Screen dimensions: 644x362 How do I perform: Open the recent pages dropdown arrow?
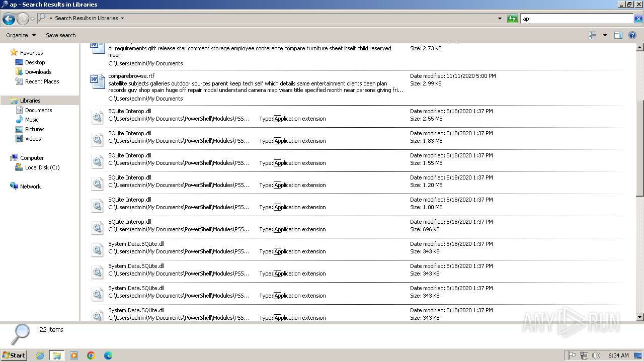point(32,19)
